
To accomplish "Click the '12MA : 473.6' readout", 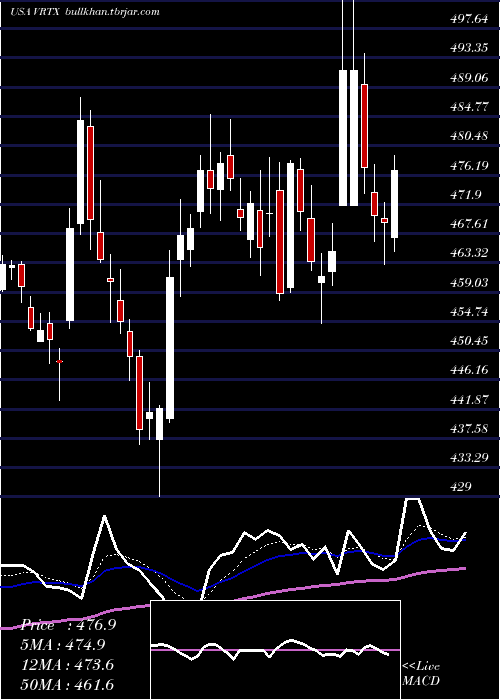I will pos(69,665).
